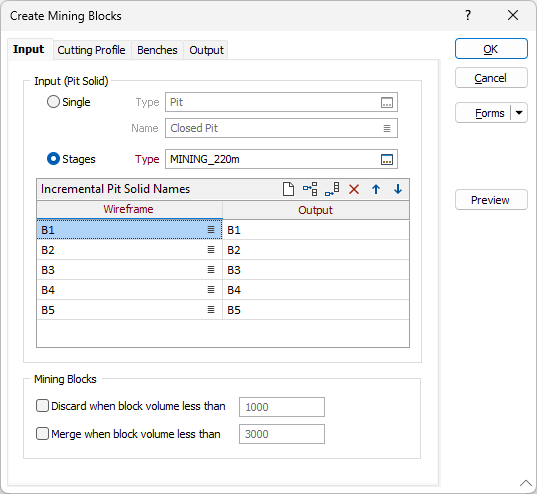Click the insert row icon in grid toolbar
The width and height of the screenshot is (537, 494).
point(310,189)
